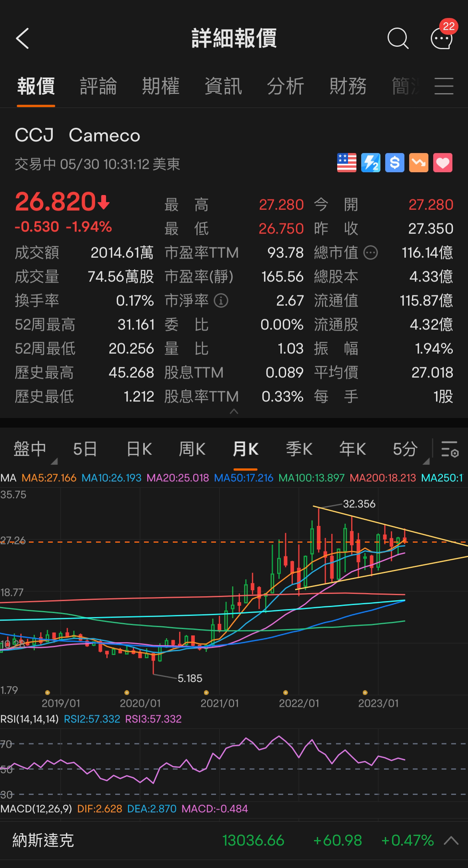Tap the MA20:25.018 indicator label
This screenshot has width=468, height=868.
[x=178, y=478]
